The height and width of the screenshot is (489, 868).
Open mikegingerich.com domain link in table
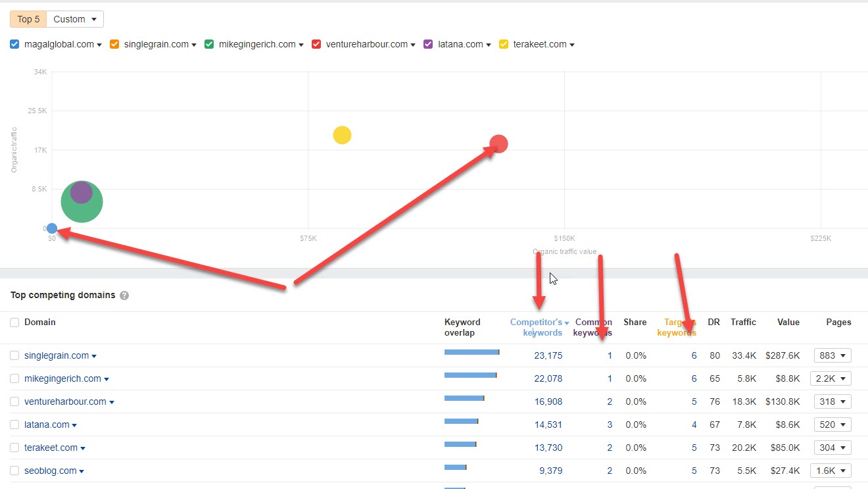click(62, 378)
